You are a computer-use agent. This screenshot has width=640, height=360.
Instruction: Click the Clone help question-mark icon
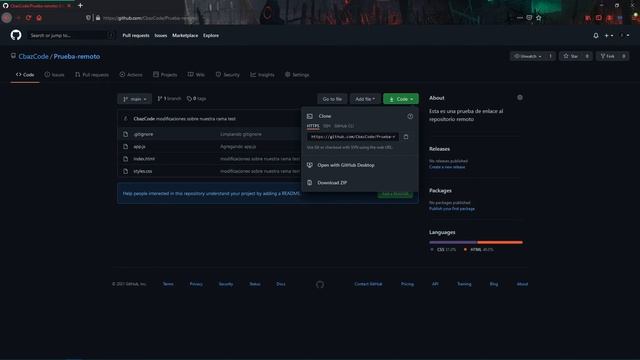[410, 116]
